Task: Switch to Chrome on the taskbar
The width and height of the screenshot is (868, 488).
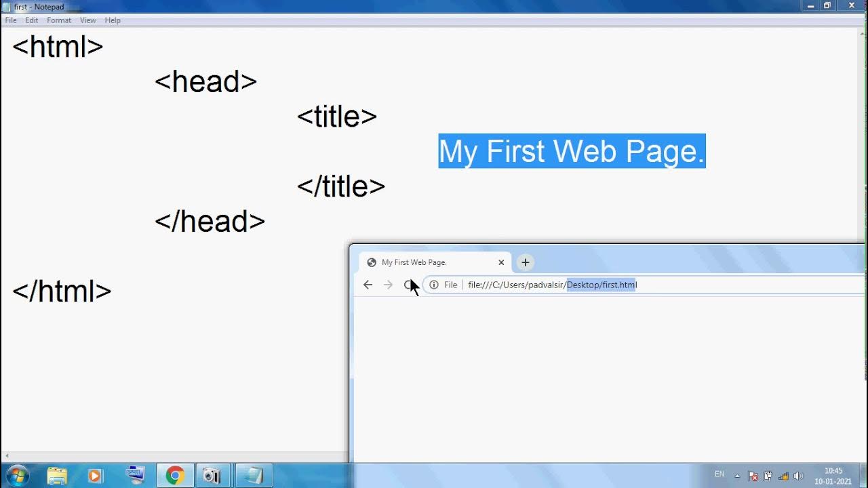Action: [175, 476]
